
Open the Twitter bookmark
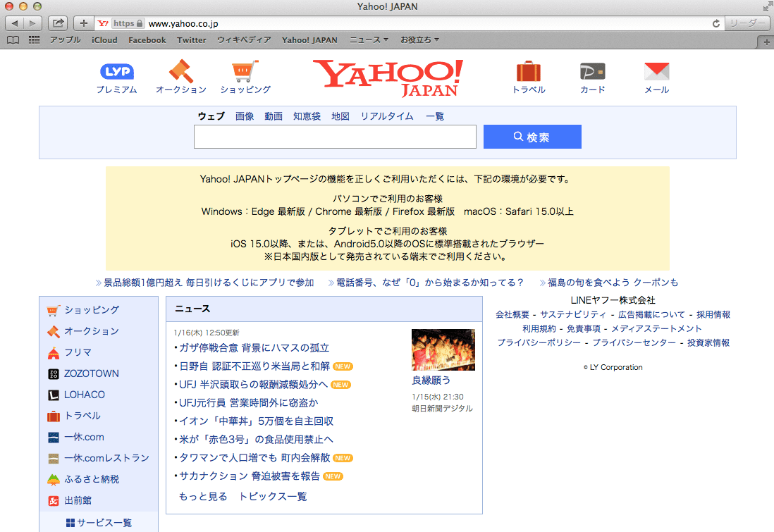[x=192, y=40]
